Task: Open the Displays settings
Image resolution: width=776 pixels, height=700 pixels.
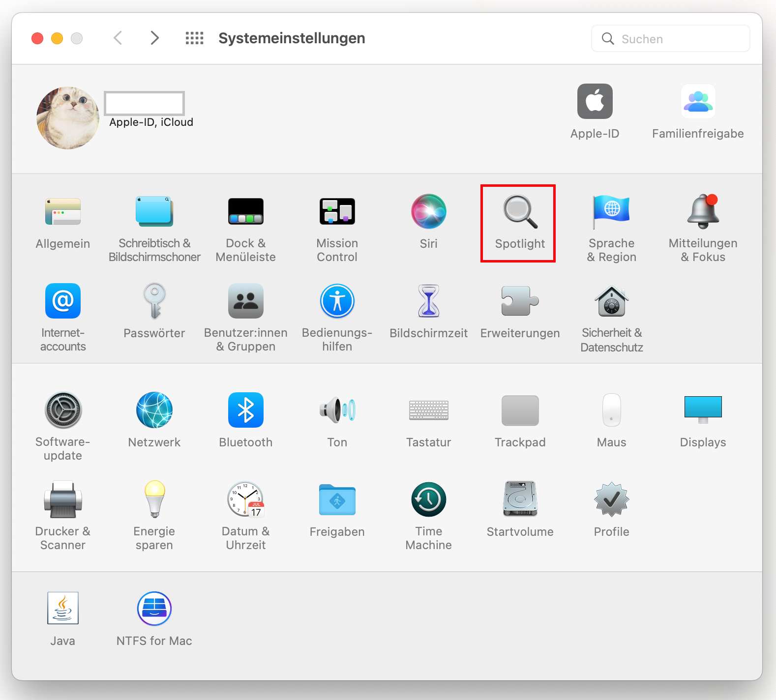Action: click(x=703, y=410)
